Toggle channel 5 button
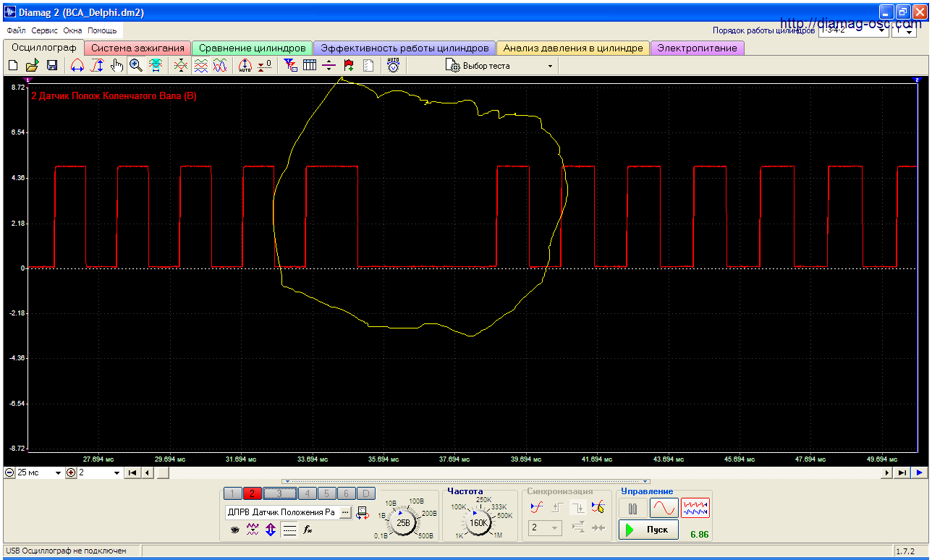 (x=326, y=493)
